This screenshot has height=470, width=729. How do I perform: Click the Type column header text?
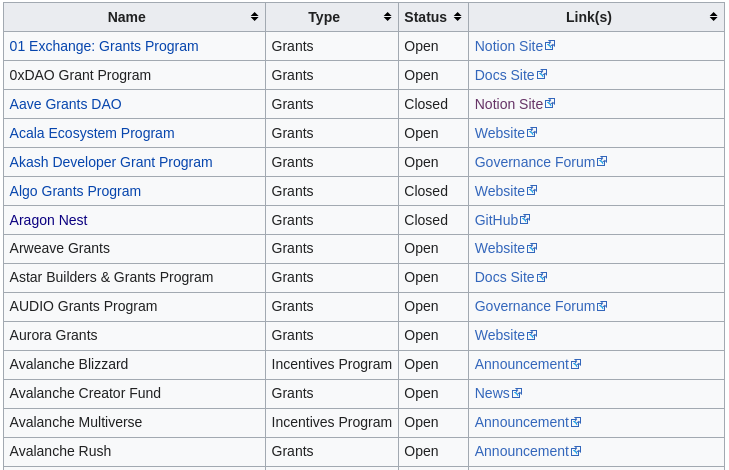point(324,17)
